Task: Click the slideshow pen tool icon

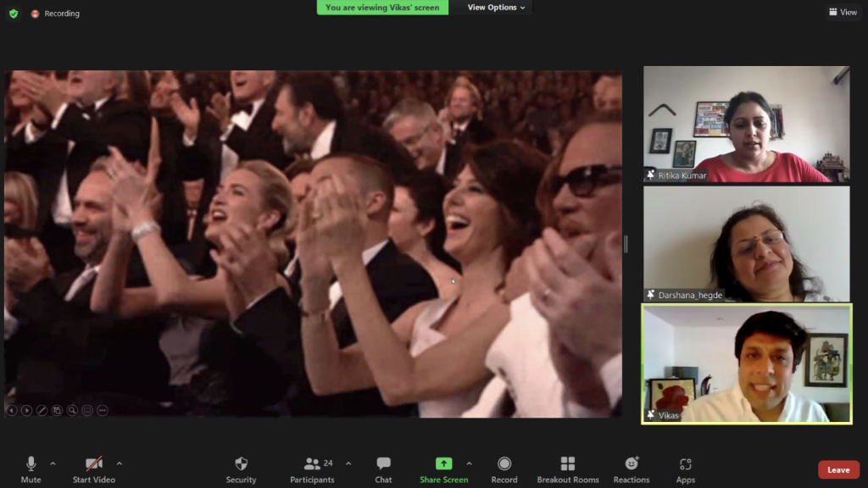Action: click(42, 410)
